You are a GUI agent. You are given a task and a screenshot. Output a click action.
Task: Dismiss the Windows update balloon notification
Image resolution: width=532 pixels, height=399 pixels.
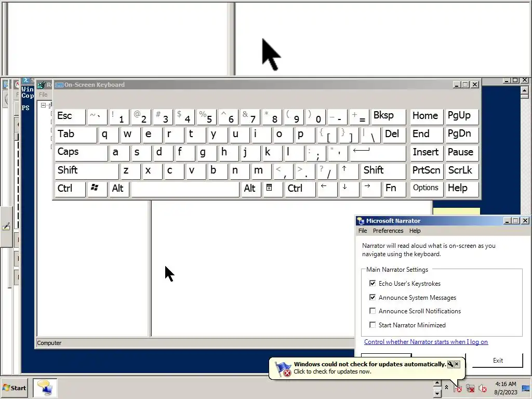click(457, 364)
